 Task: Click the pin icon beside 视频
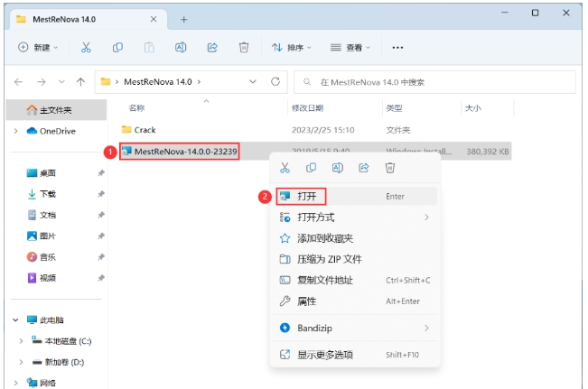(x=101, y=278)
